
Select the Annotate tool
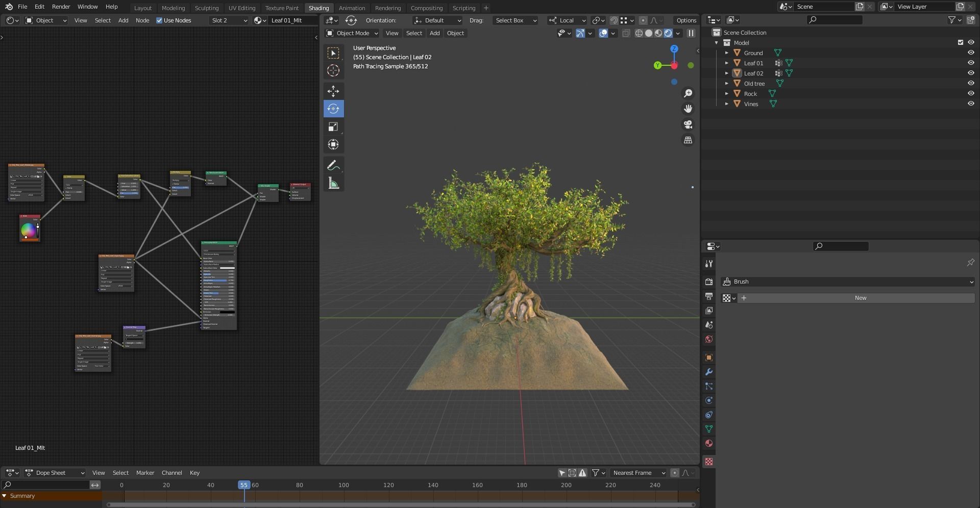point(333,165)
